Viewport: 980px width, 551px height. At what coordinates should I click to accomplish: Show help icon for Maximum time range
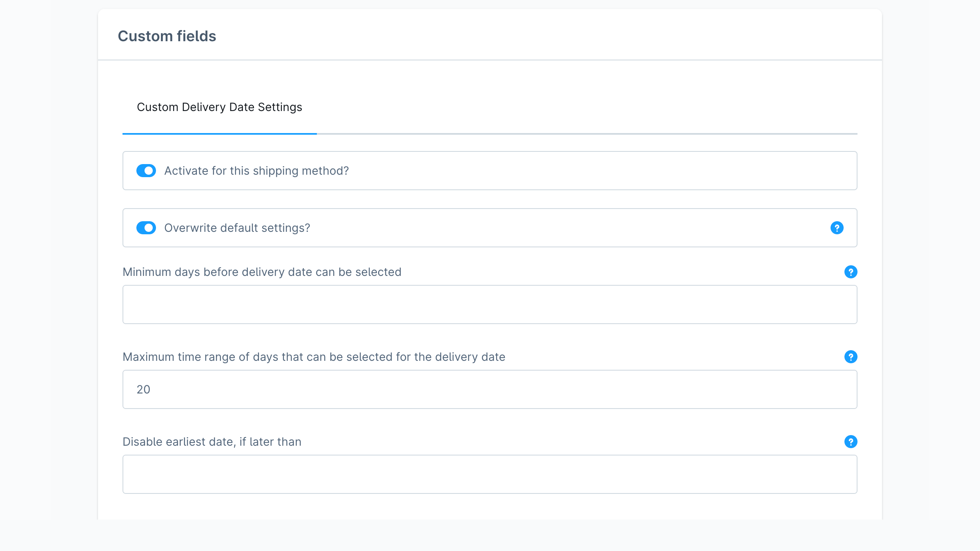pos(851,357)
